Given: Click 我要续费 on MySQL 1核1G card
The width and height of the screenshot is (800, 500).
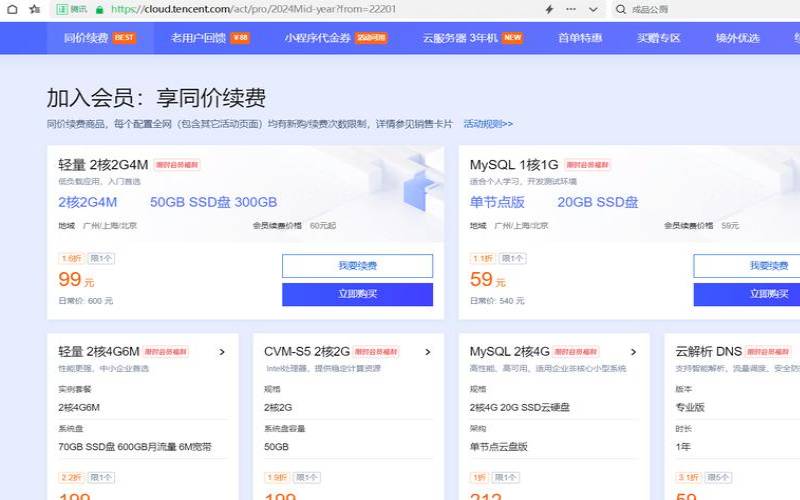Looking at the screenshot, I should (x=746, y=266).
